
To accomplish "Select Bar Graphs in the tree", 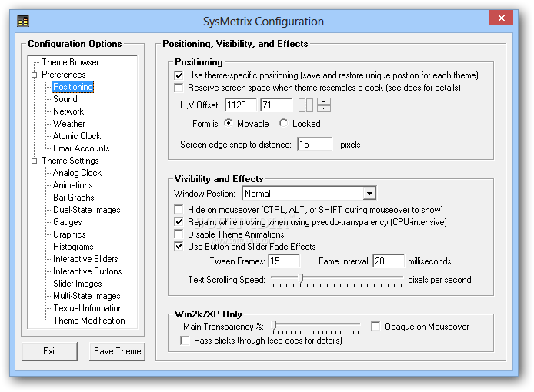I will [74, 198].
